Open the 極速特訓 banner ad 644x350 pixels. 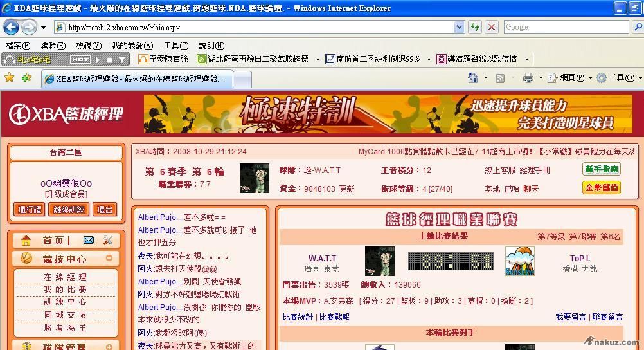388,114
